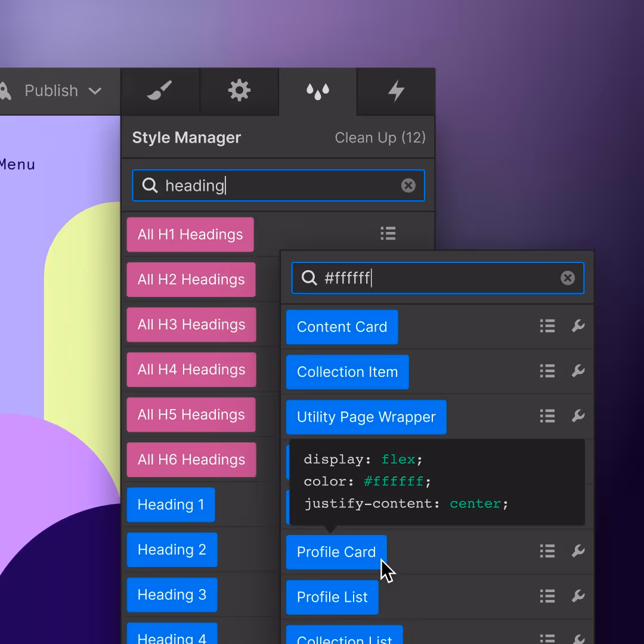Select the paintbrush styling panel icon
The height and width of the screenshot is (644, 644).
pos(160,91)
